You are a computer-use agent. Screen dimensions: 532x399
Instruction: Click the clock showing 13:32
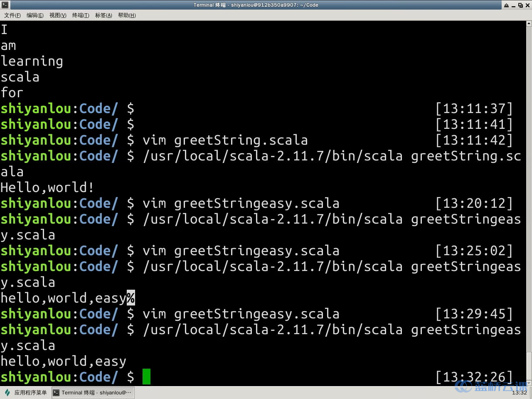point(520,392)
